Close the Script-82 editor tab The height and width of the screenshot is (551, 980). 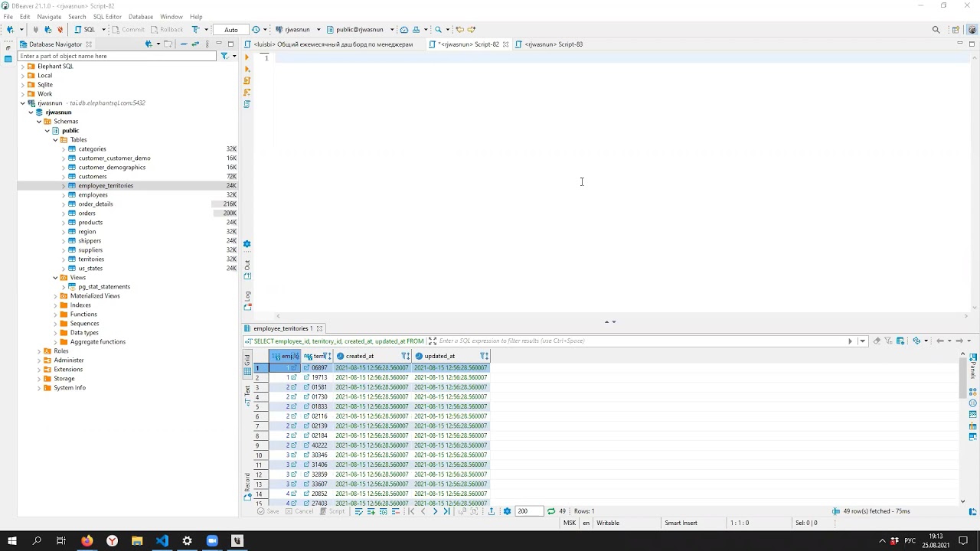(x=506, y=44)
